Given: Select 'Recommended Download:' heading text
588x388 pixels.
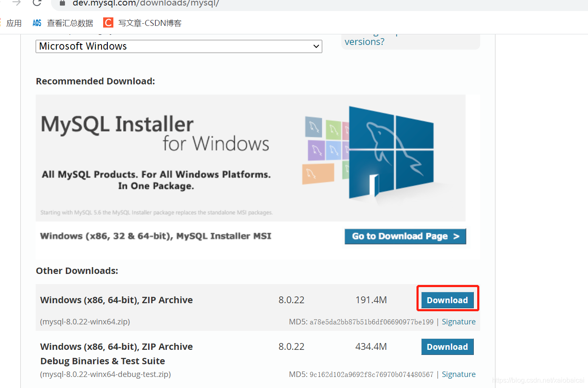Looking at the screenshot, I should pos(96,81).
